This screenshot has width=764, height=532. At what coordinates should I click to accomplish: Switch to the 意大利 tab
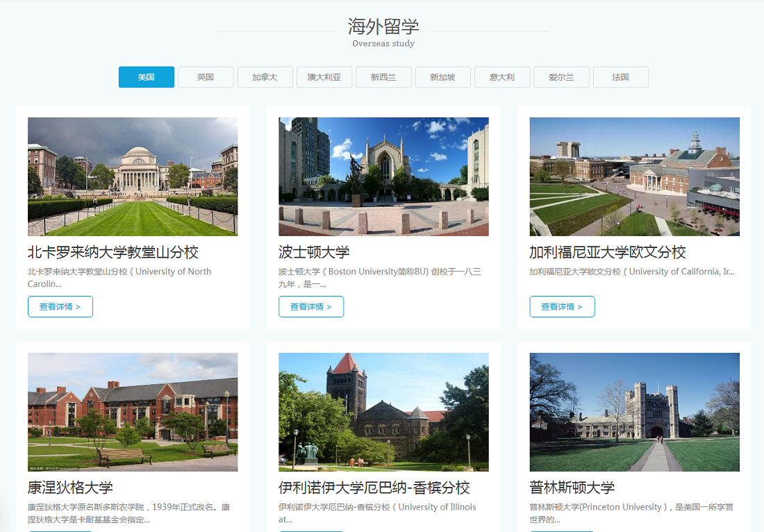click(x=502, y=77)
